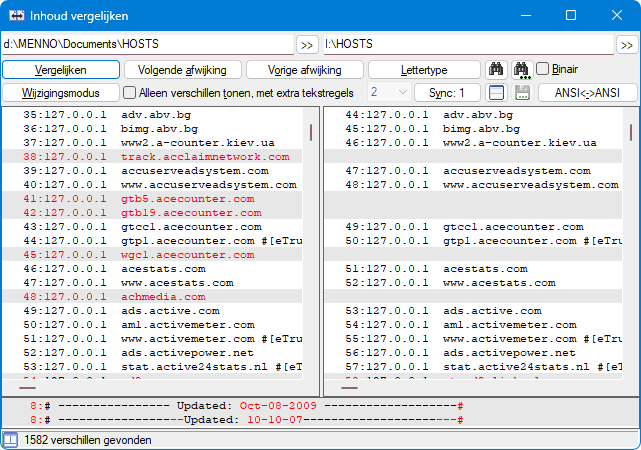Screen dimensions: 641x450
Task: Click left line 36 bimg.abv.bg
Action: 152,129
